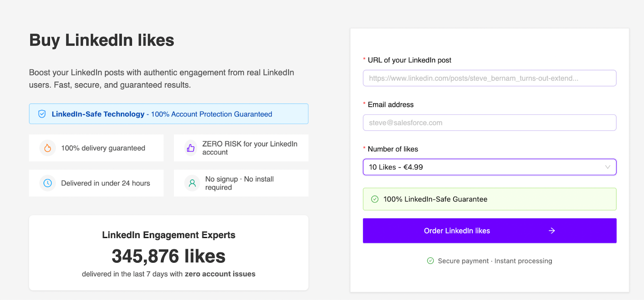Click the "100% delivery guaranteed" text
644x300 pixels.
pyautogui.click(x=103, y=148)
